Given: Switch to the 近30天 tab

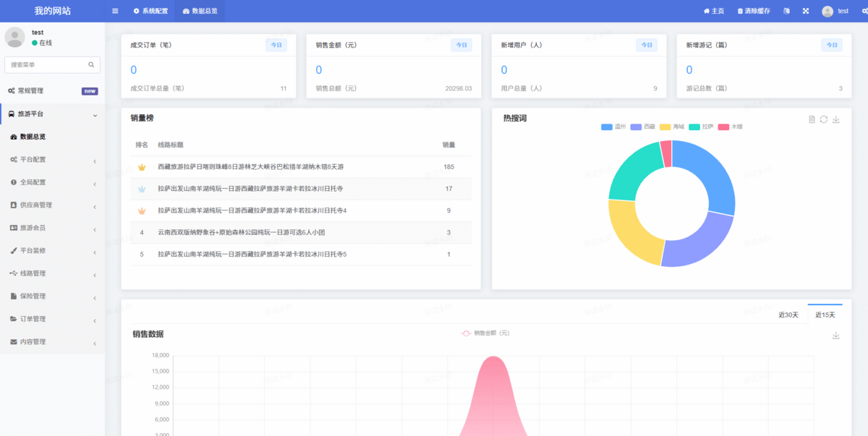Looking at the screenshot, I should tap(788, 315).
